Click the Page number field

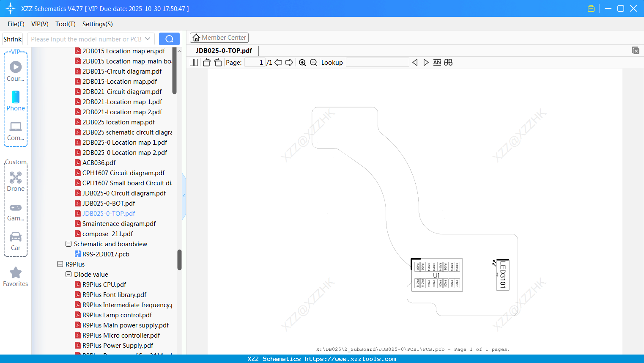coord(255,63)
